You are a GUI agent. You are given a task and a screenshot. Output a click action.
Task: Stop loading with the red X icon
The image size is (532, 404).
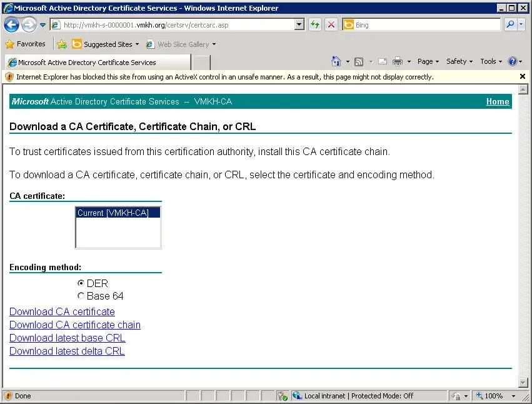331,25
